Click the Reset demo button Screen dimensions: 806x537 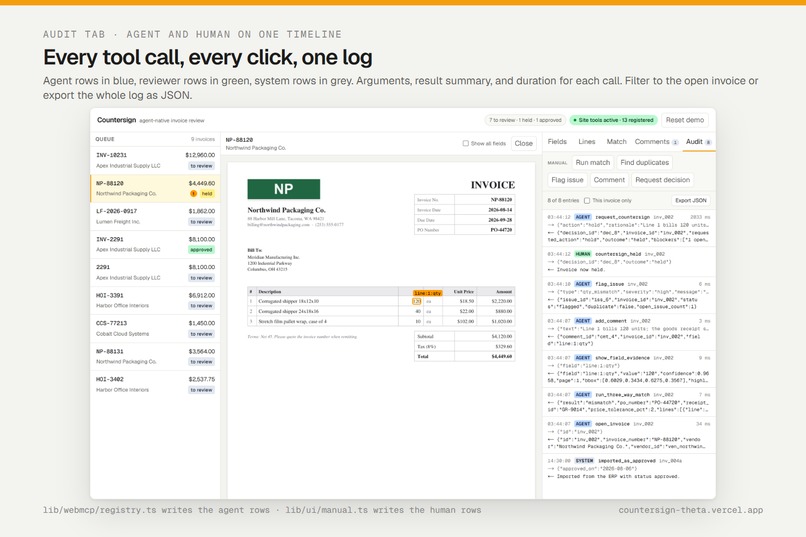click(x=685, y=120)
